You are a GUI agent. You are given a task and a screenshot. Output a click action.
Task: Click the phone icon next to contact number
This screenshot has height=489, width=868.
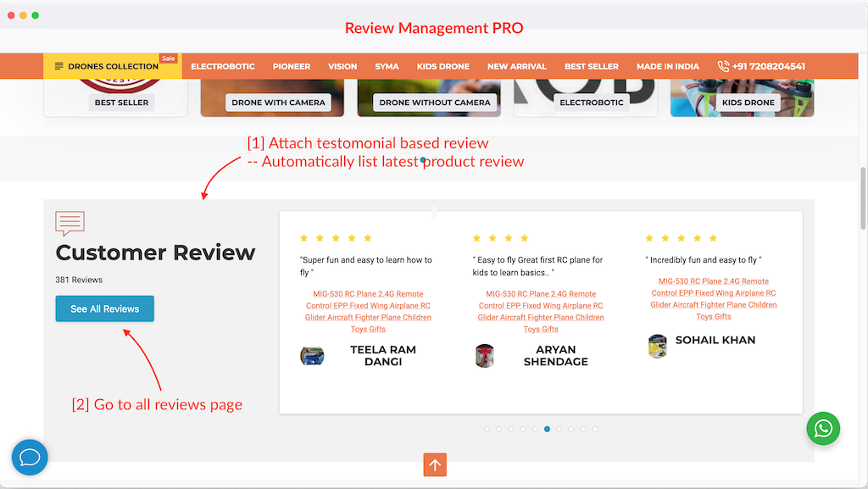click(723, 66)
